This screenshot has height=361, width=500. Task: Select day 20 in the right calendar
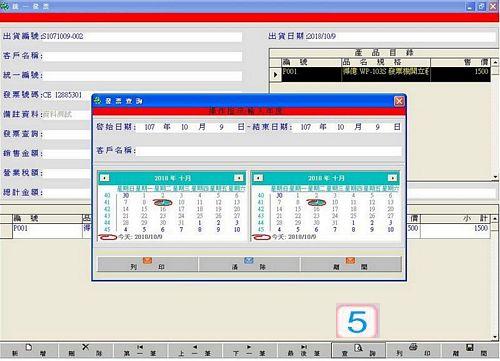(x=390, y=209)
